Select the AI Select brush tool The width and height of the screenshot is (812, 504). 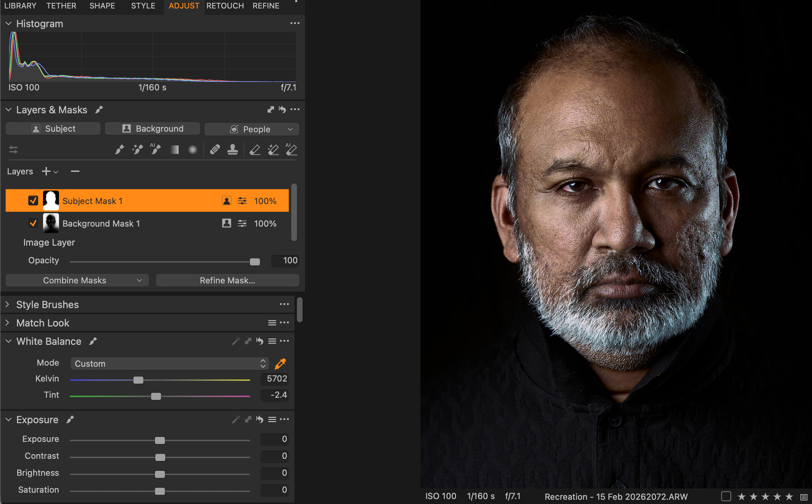[x=155, y=150]
